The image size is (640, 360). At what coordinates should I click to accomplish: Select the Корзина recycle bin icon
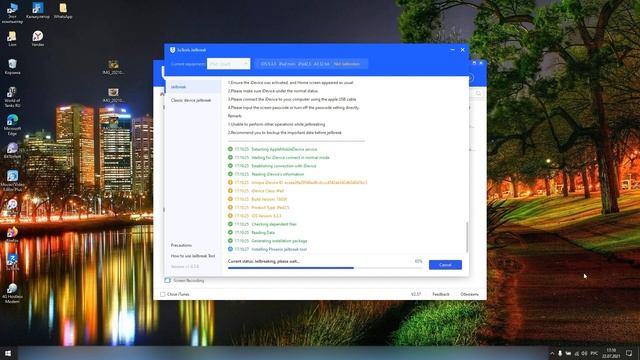point(12,67)
